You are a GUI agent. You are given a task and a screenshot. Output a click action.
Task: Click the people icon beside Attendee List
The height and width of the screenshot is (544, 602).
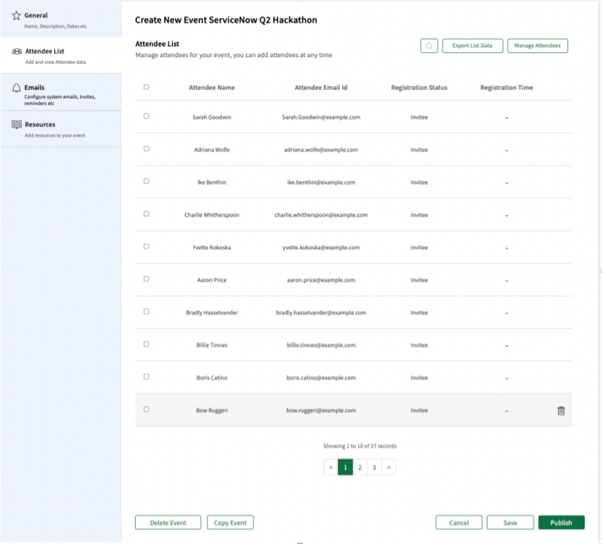click(17, 51)
